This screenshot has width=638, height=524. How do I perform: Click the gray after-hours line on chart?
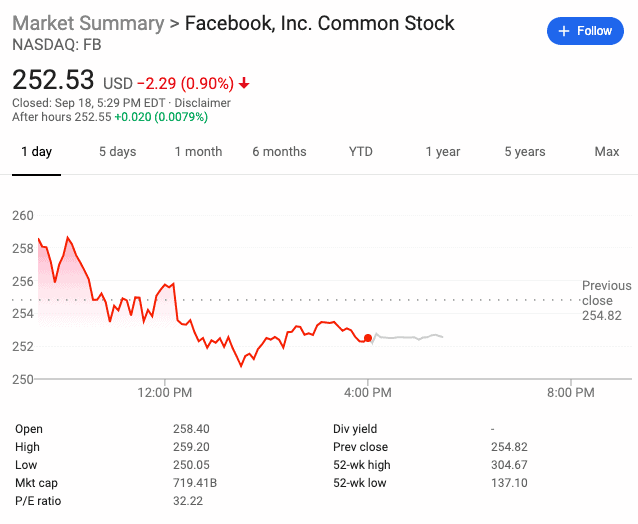tap(410, 337)
